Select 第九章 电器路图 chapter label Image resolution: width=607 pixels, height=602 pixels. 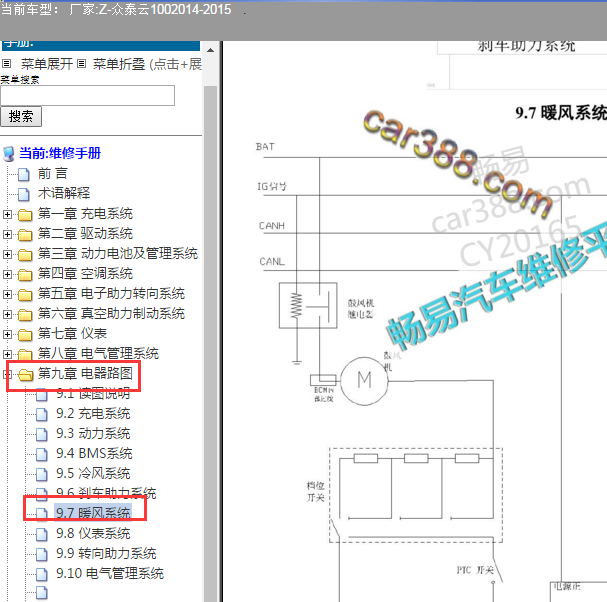85,374
